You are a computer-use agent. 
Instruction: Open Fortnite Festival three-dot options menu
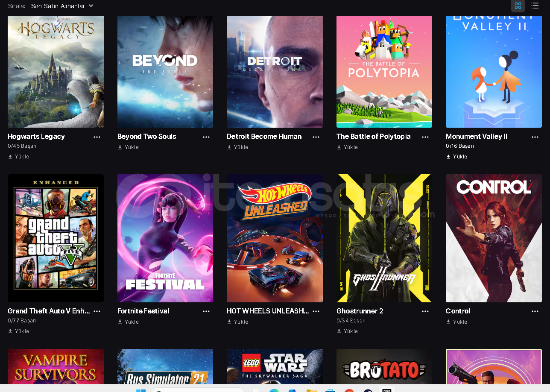206,312
